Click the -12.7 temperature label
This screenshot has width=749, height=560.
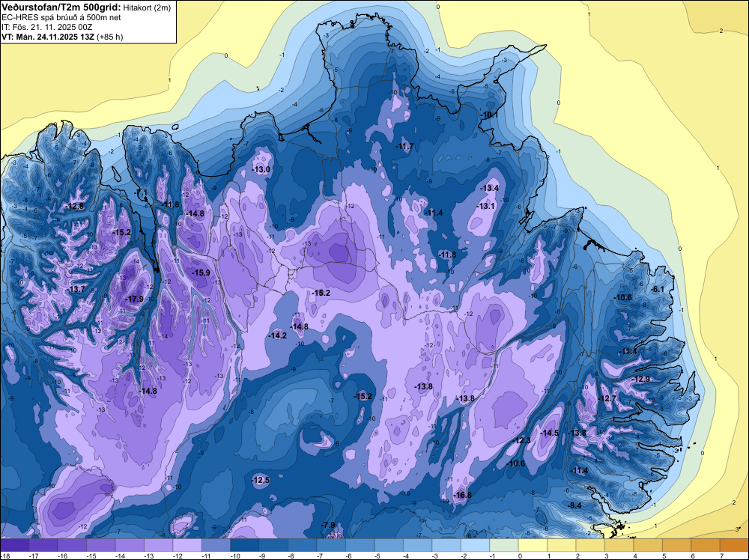[607, 398]
